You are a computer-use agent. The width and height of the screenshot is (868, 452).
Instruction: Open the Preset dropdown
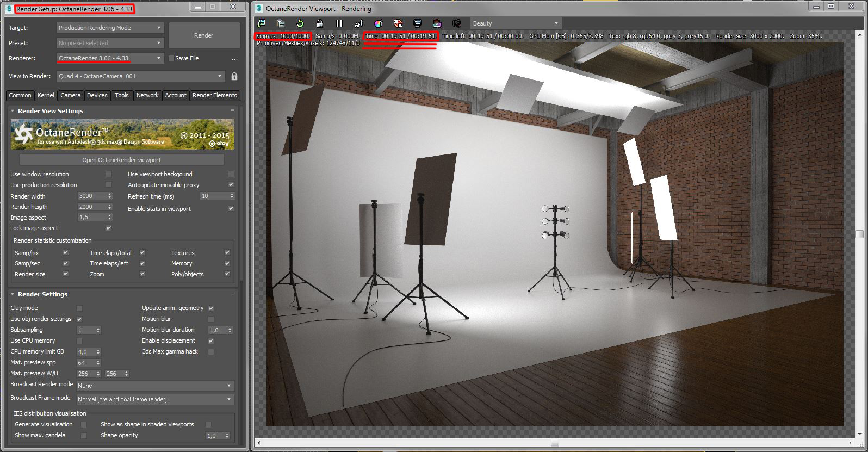point(110,43)
